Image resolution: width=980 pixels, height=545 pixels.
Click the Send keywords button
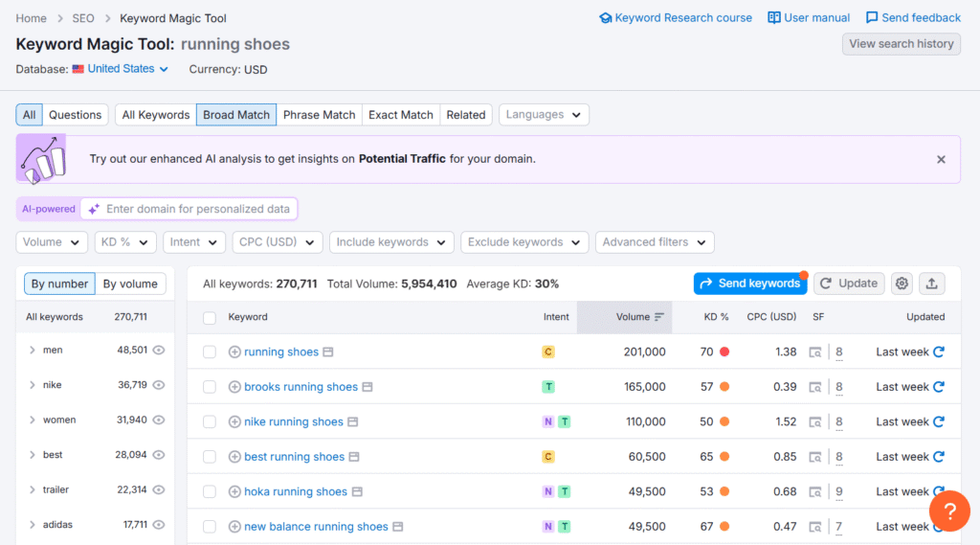tap(750, 284)
